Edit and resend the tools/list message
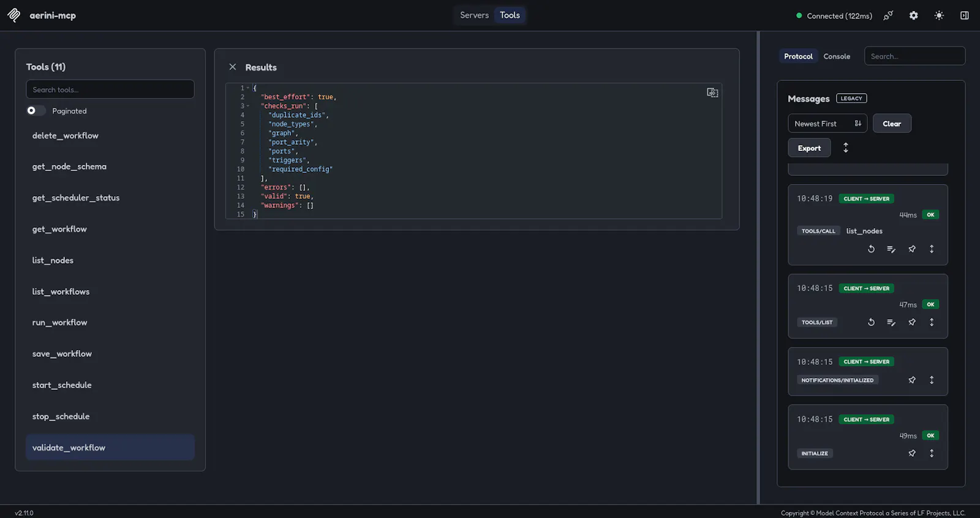The image size is (980, 518). (x=891, y=322)
